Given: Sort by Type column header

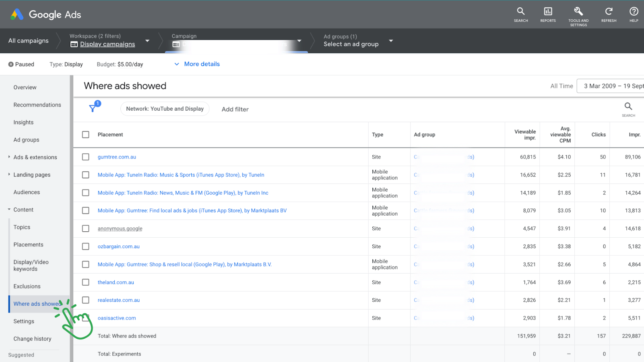Looking at the screenshot, I should click(378, 135).
